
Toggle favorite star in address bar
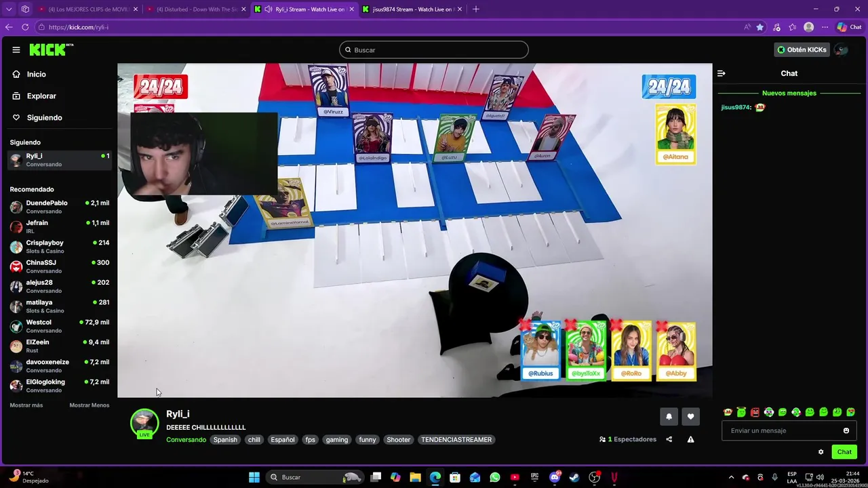[x=760, y=27]
